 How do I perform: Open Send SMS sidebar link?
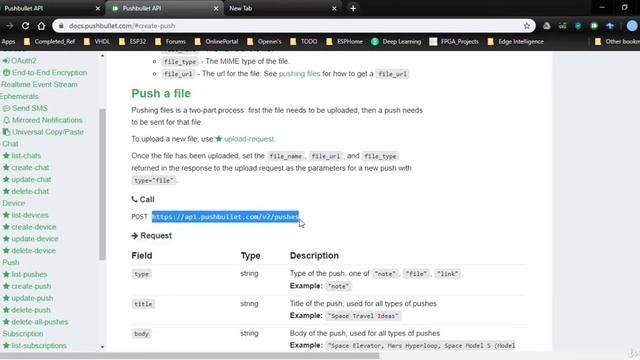pyautogui.click(x=25, y=108)
